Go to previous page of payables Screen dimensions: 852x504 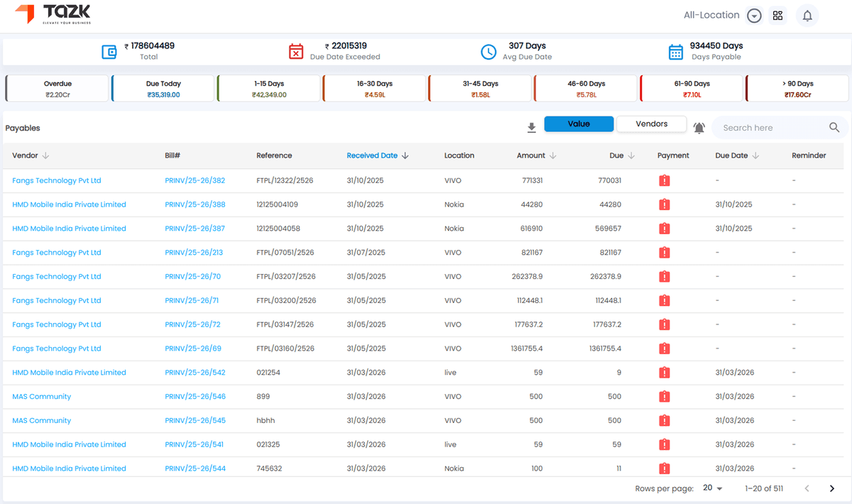807,488
